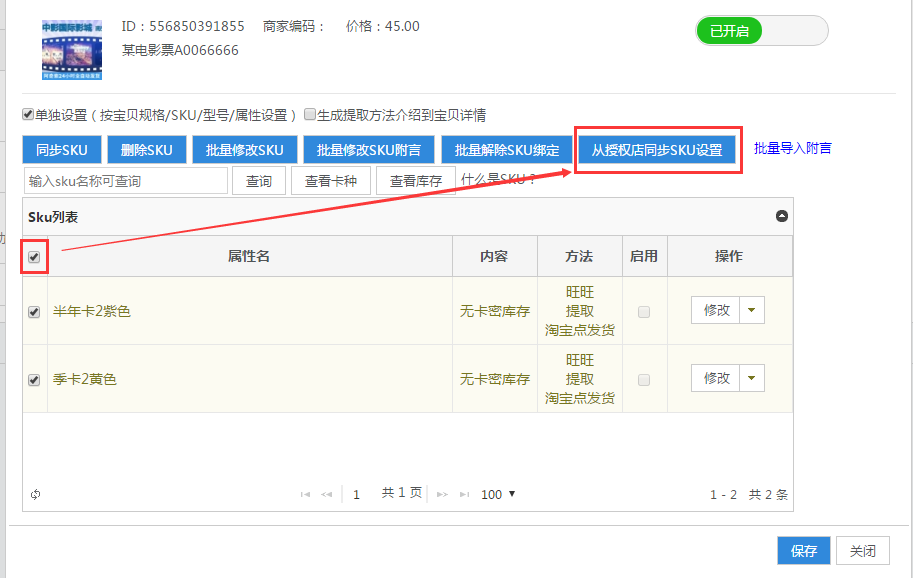
Task: Toggle the select-all checkbox in table header
Action: coord(34,257)
